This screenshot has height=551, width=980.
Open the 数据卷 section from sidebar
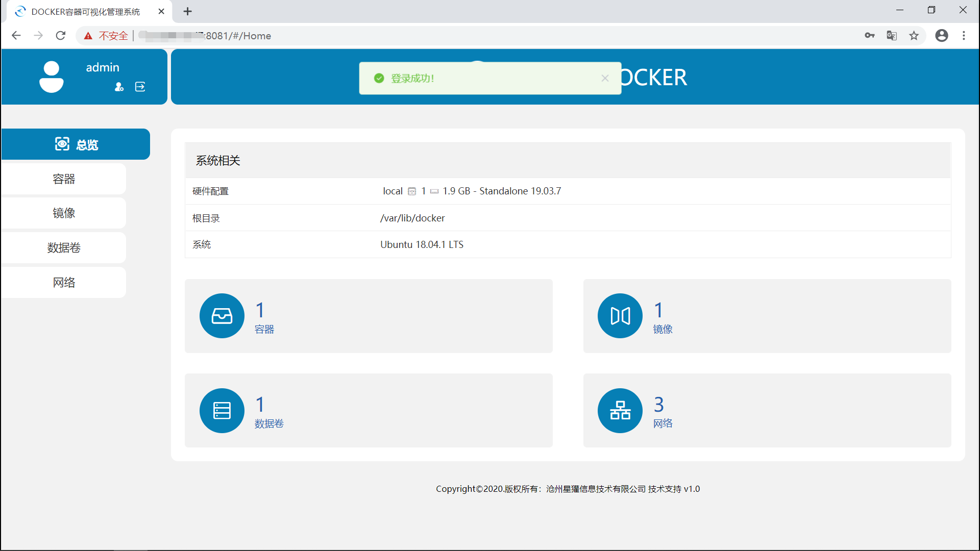point(63,247)
